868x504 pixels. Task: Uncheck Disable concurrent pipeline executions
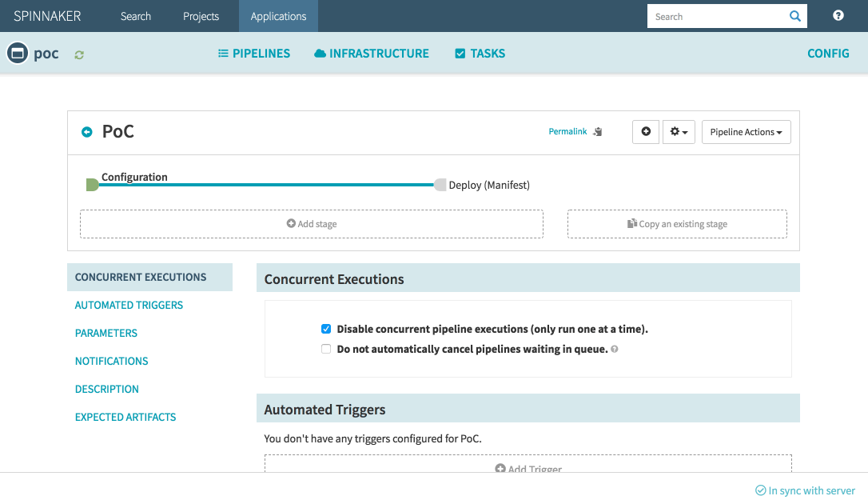[326, 329]
